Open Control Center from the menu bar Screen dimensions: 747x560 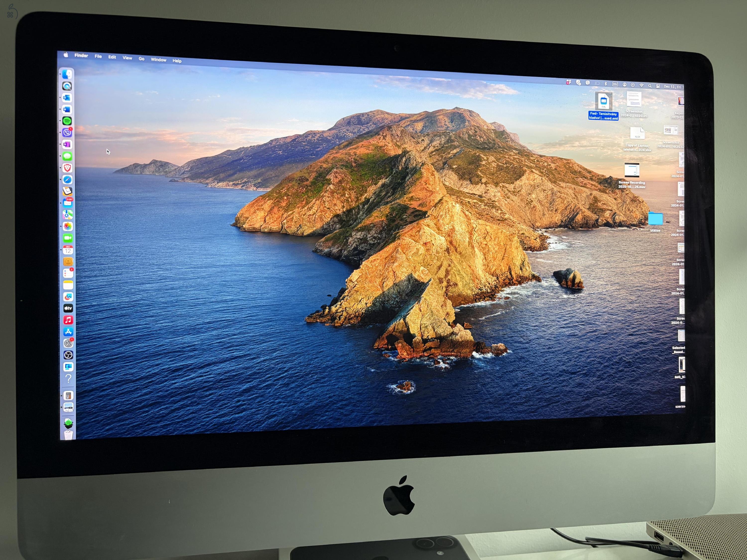pos(658,86)
